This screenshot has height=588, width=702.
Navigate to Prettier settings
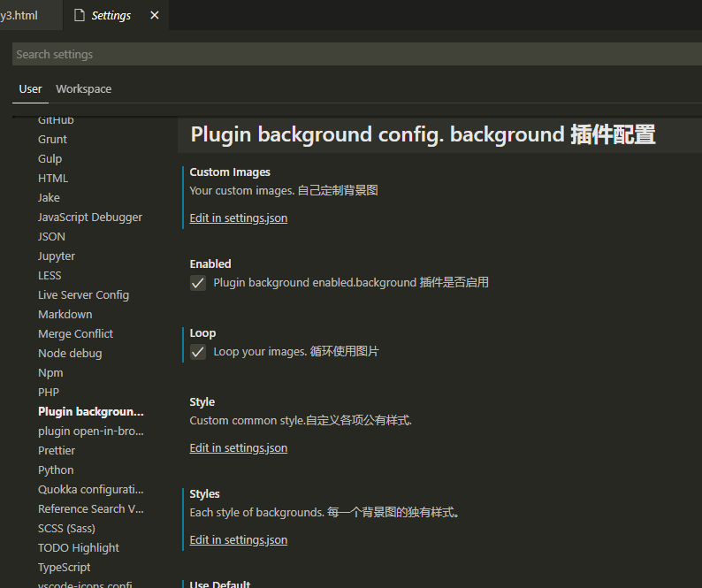[57, 451]
